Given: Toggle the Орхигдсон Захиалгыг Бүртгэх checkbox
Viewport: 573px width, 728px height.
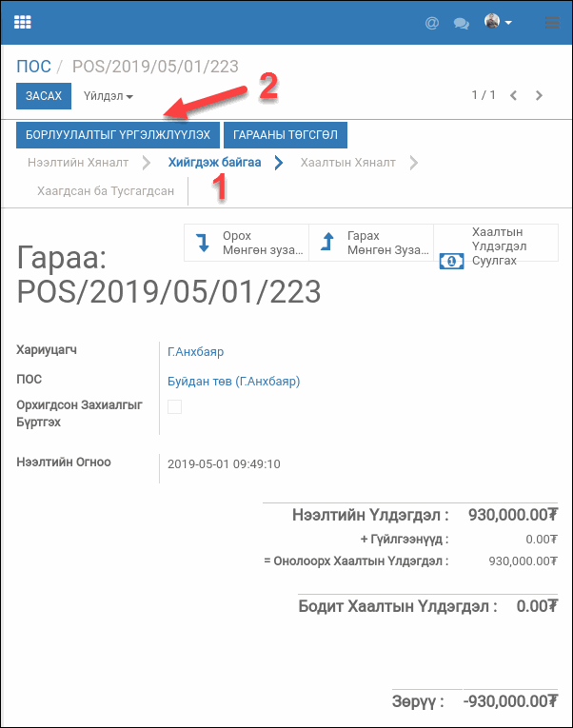Looking at the screenshot, I should [174, 407].
